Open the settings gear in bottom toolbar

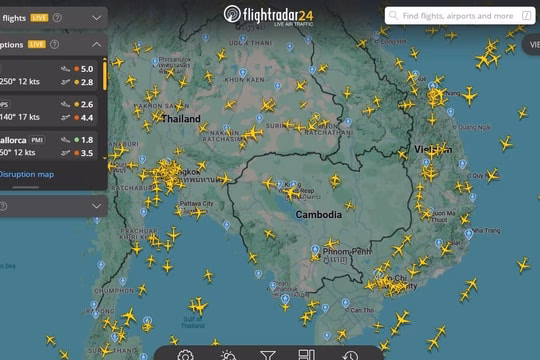pyautogui.click(x=185, y=356)
